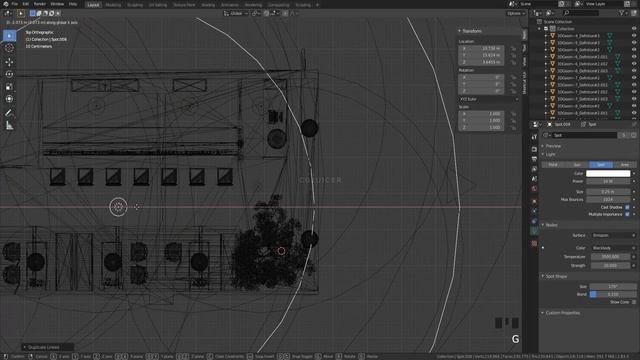The height and width of the screenshot is (360, 640).
Task: Expand the Custom Properties panel
Action: [543, 313]
